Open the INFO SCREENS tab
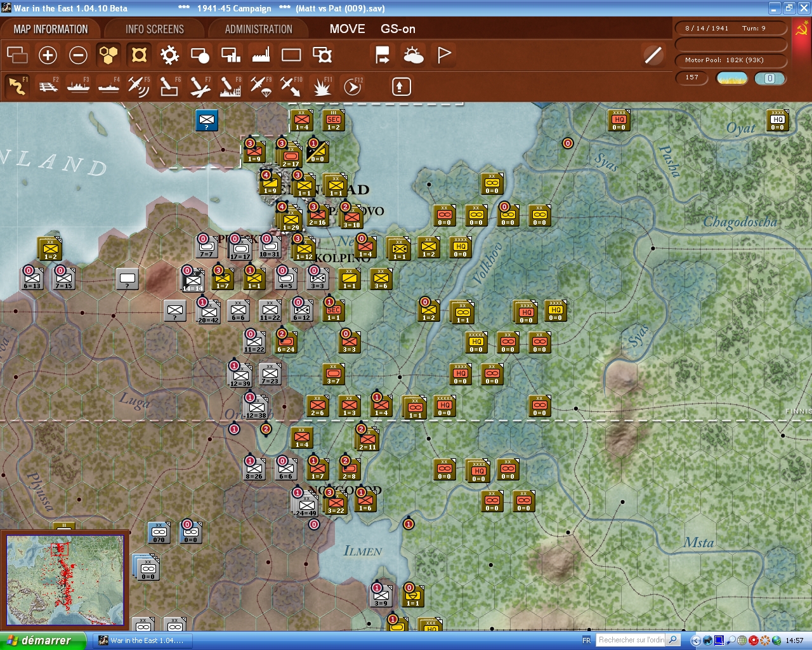This screenshot has height=650, width=812. 155,29
